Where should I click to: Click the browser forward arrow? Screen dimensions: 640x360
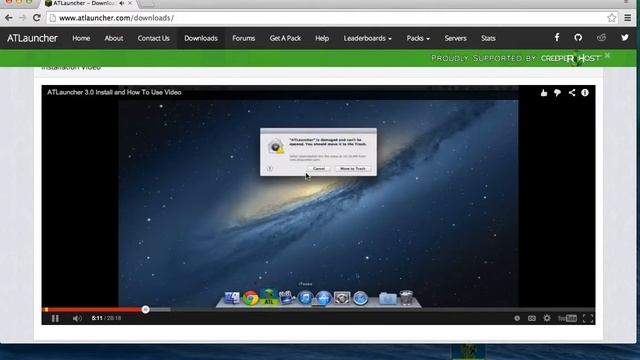[22, 18]
